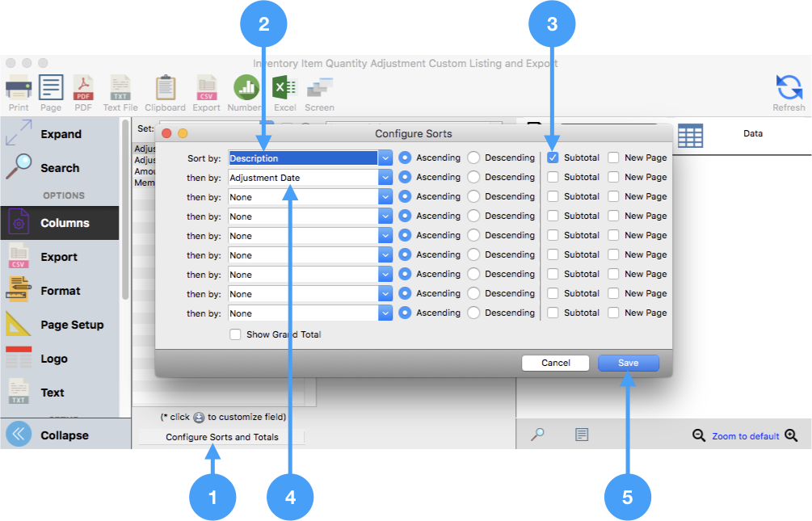
Task: Enable the Show Grand Total checkbox
Action: coord(235,334)
